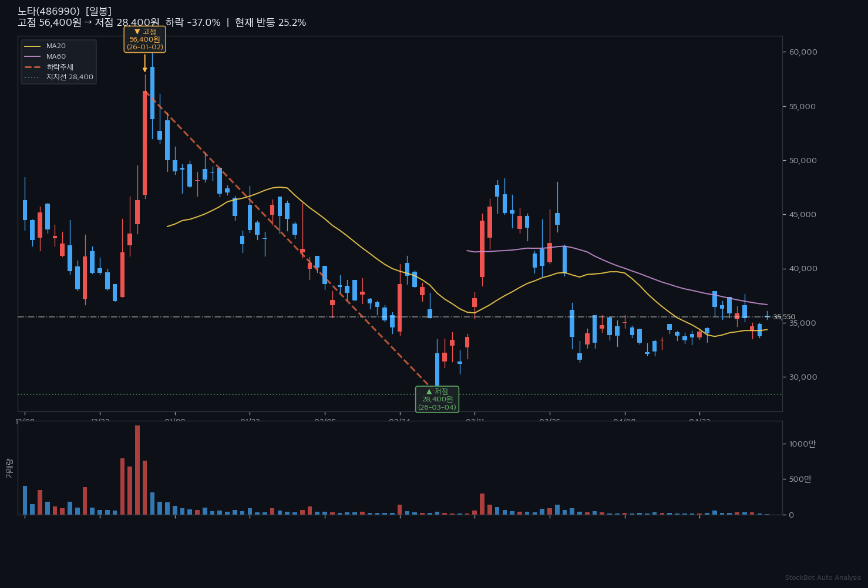
Task: Click the 35,000 price axis label
Action: click(803, 323)
